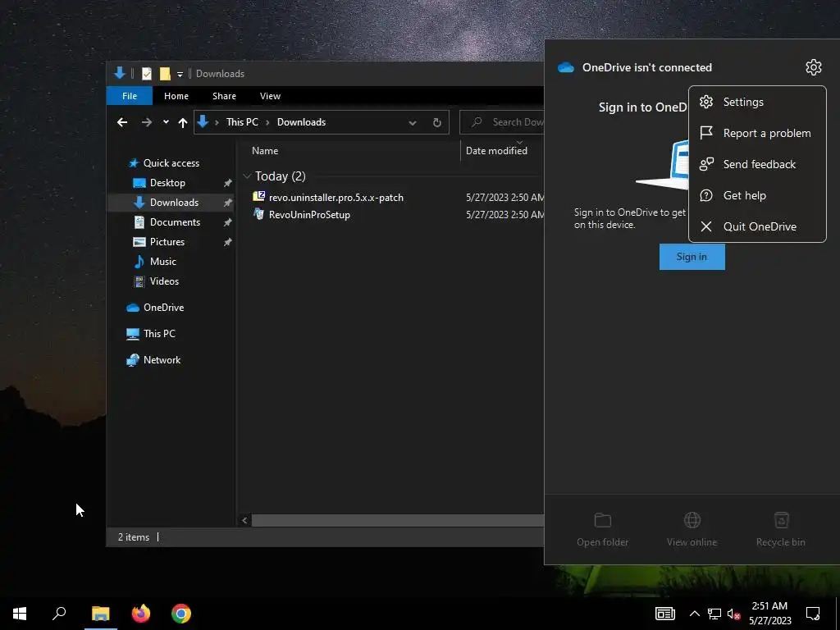Click the revo patch archive icon
Viewport: 840px width, 630px height.
click(258, 197)
